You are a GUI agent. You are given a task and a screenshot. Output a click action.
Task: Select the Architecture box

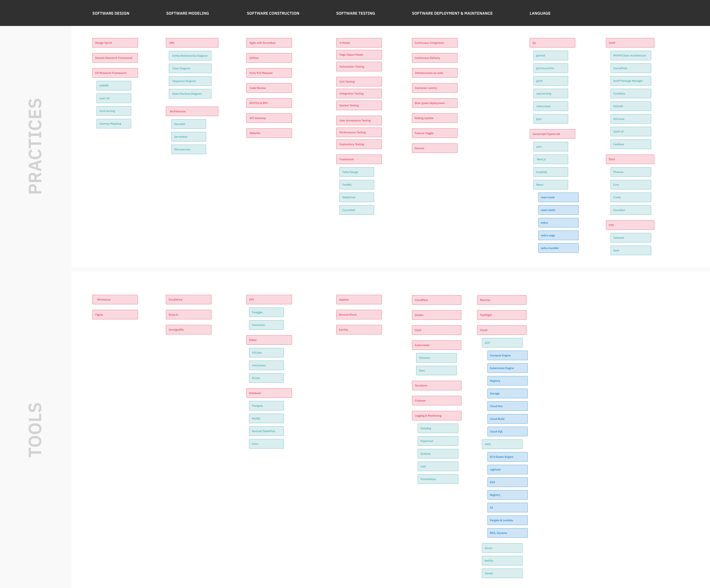tap(192, 112)
